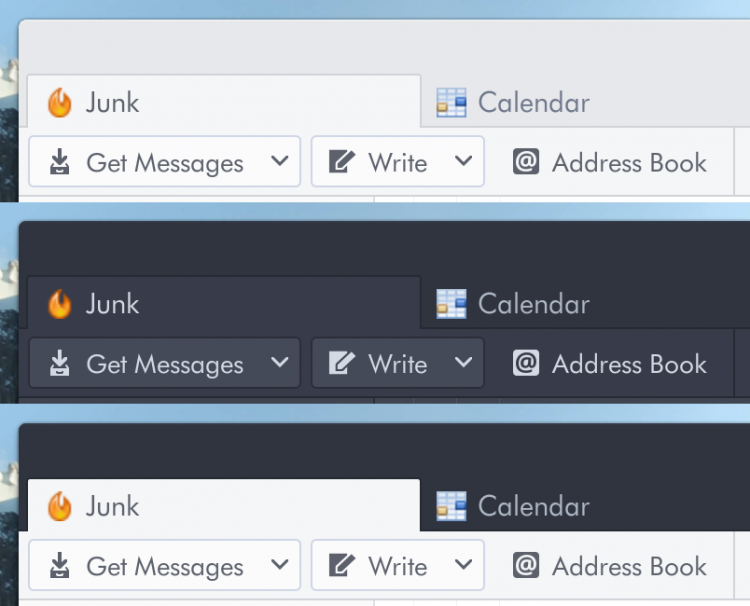Open Write dropdown arrow in the top window
This screenshot has width=750, height=606.
463,161
